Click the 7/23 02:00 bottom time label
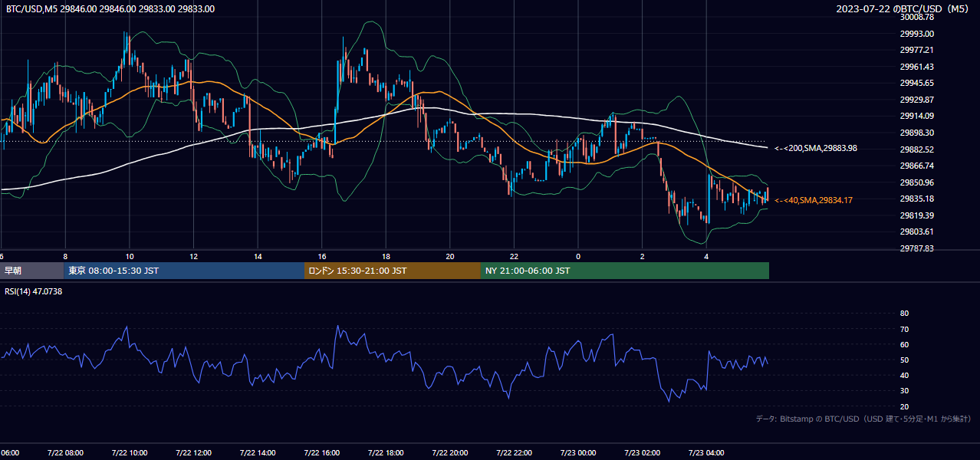The image size is (980, 460). click(x=642, y=452)
